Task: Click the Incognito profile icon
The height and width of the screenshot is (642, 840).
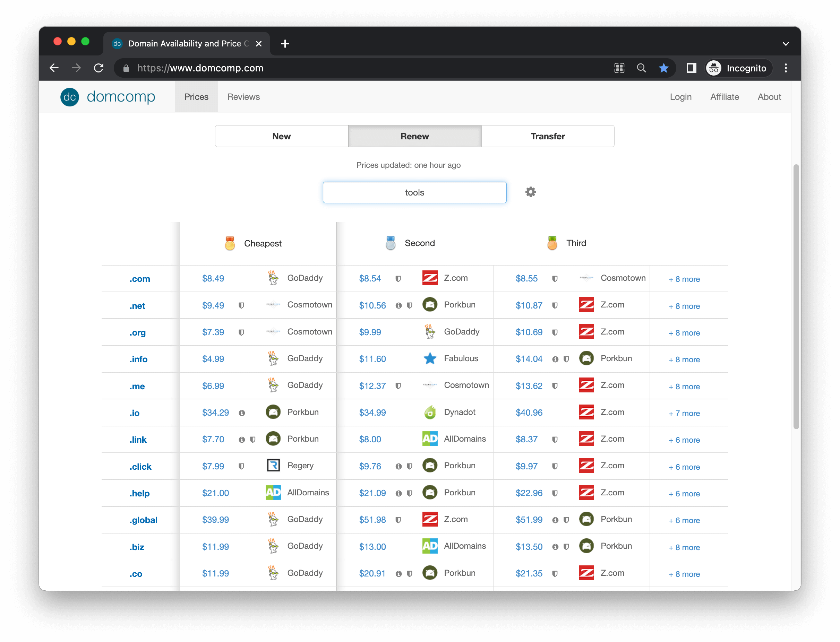Action: tap(713, 68)
